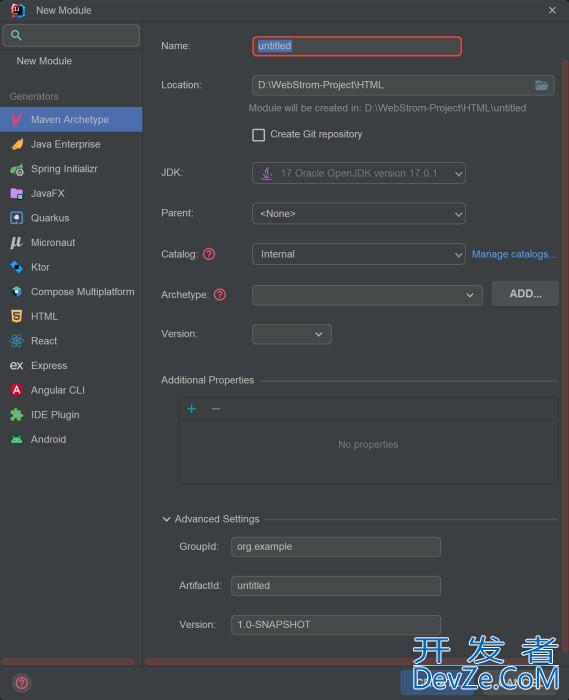The height and width of the screenshot is (700, 569).
Task: Collapse the Advanced Settings section
Action: click(166, 519)
